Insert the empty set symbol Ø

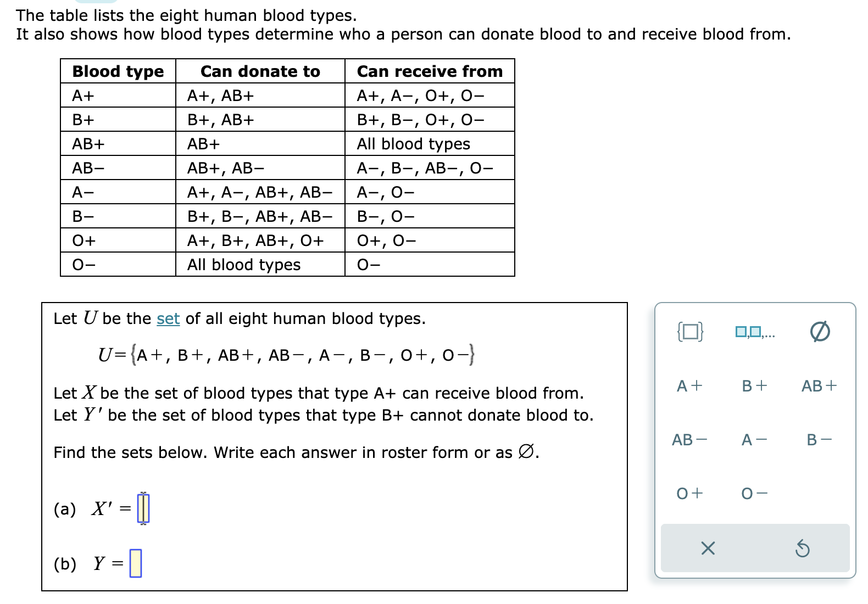point(821,332)
